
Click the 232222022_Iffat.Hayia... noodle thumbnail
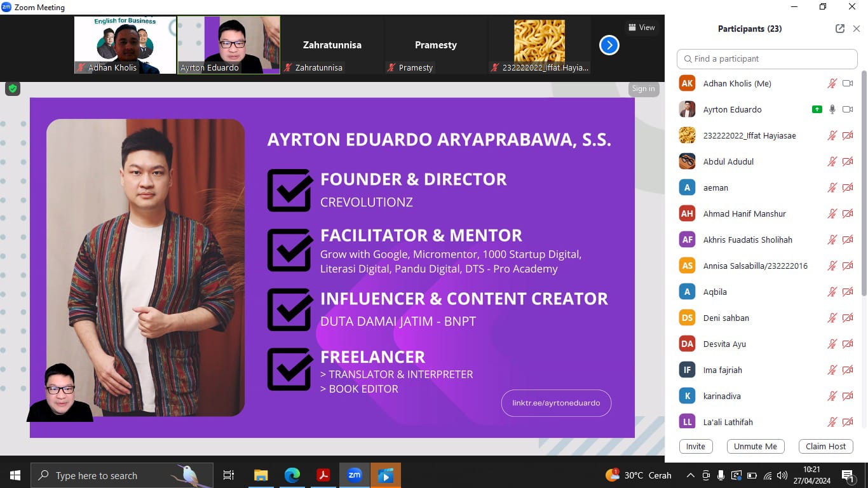tap(539, 45)
